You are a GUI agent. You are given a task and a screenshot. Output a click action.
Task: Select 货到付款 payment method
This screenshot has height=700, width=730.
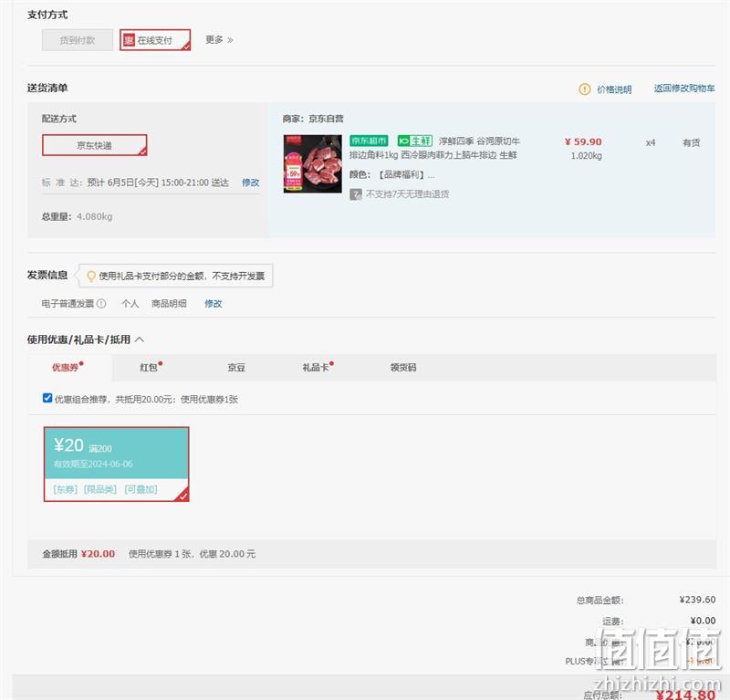click(78, 40)
